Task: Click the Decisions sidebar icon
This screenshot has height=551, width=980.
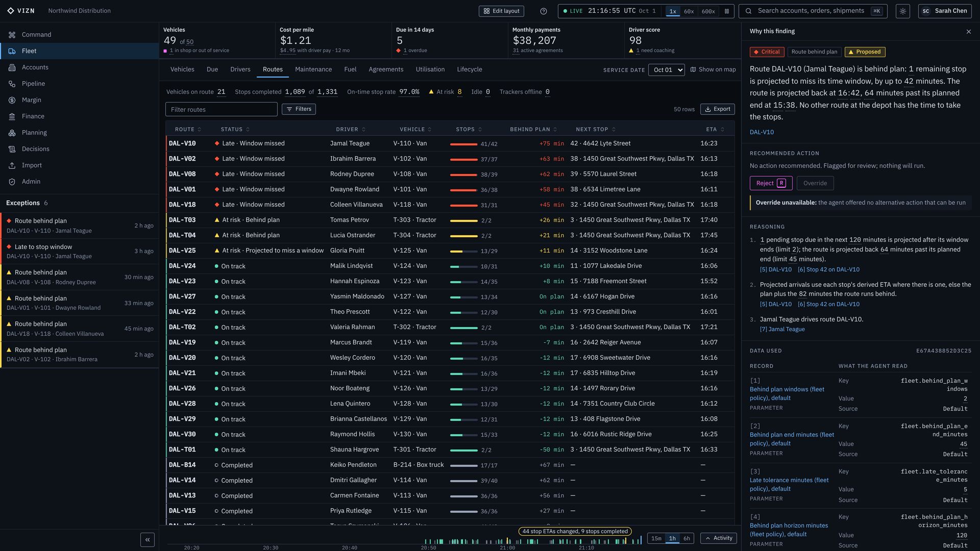Action: [x=12, y=149]
